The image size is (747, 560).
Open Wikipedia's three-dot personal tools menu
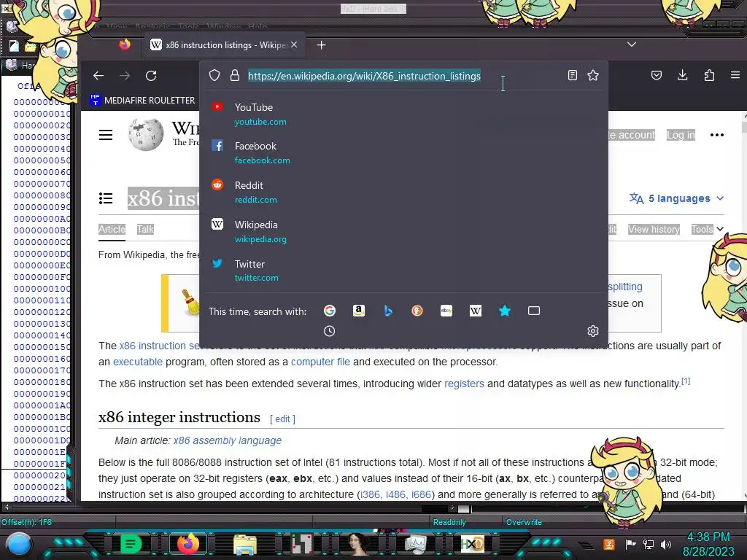(716, 135)
